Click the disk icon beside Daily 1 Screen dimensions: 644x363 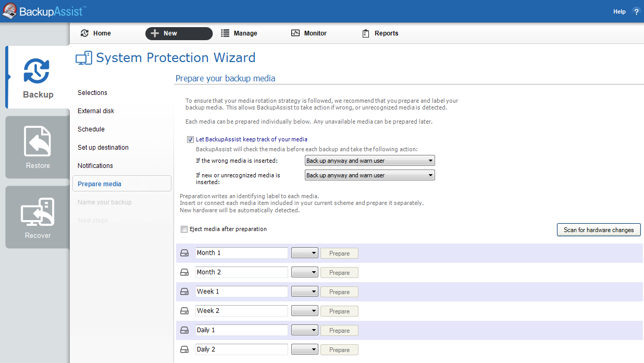(184, 330)
